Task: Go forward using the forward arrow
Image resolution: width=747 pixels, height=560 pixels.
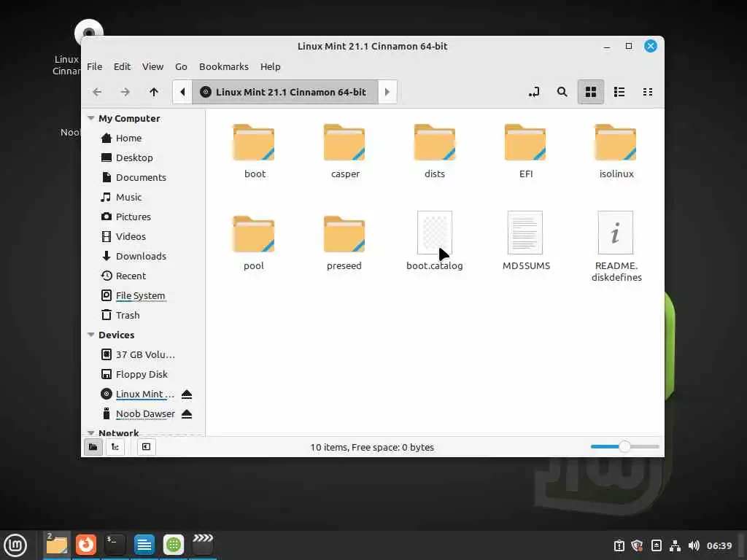Action: pos(125,92)
